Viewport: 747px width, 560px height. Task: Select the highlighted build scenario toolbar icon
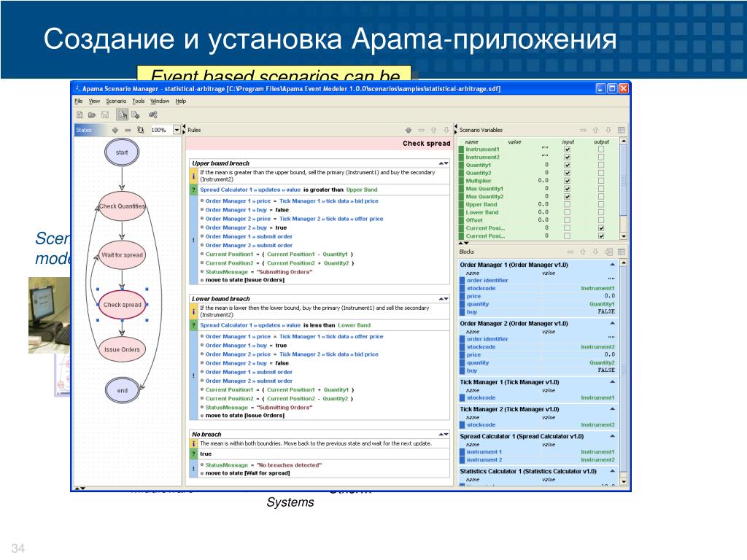123,114
